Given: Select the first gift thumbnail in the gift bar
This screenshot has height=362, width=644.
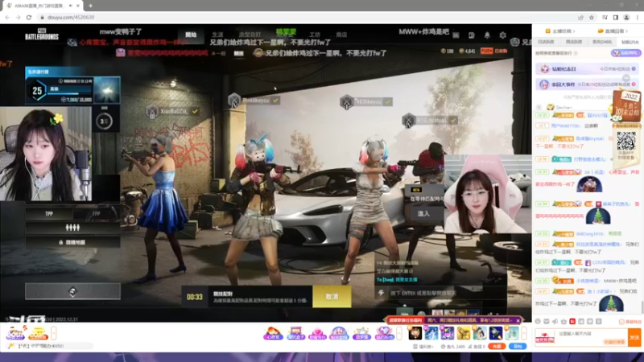Looking at the screenshot, I should pos(415,333).
